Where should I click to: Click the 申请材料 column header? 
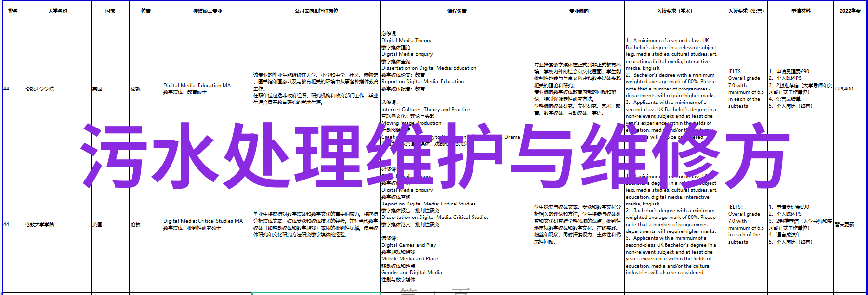[x=801, y=11]
